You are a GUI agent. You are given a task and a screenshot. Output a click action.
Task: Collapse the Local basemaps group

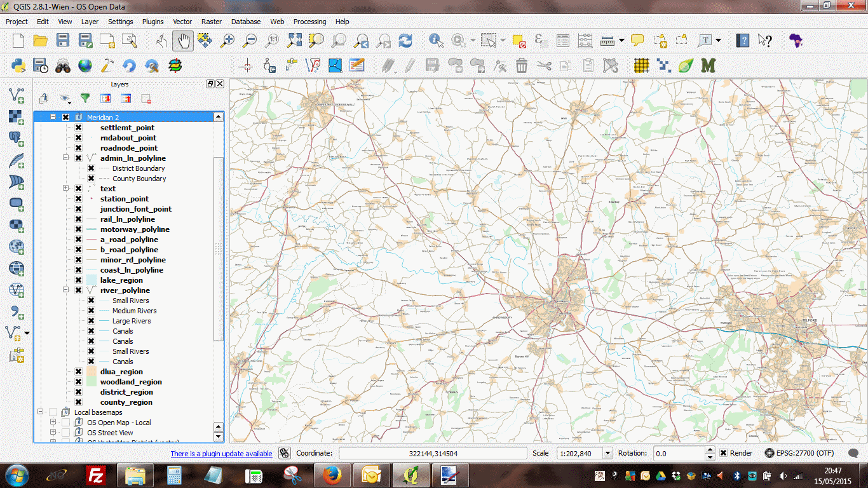[41, 412]
